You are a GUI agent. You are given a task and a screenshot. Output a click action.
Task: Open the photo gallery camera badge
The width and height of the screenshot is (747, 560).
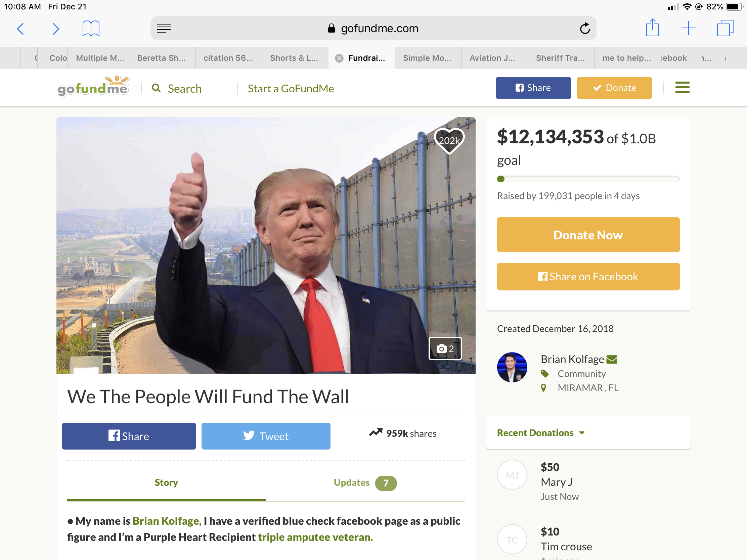point(445,348)
